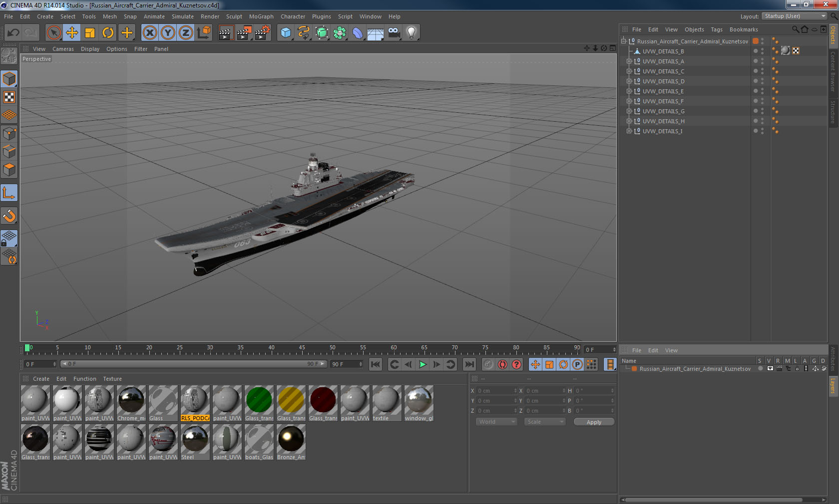Click the X position input field
This screenshot has height=504, width=839.
tap(496, 391)
